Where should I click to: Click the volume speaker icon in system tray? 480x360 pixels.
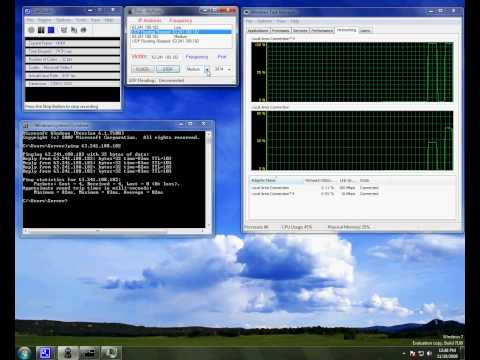click(430, 353)
